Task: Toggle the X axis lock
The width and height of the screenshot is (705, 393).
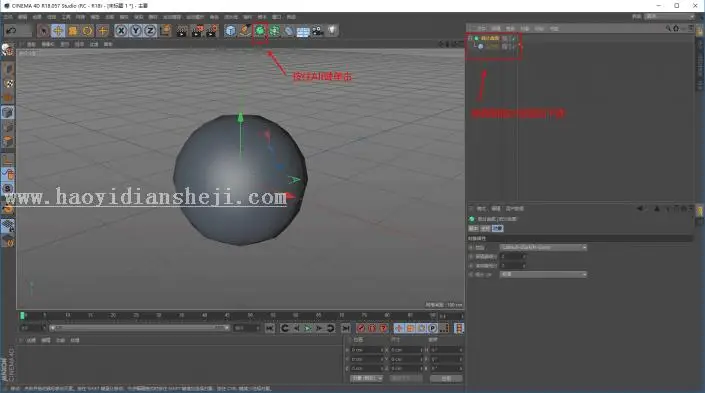Action: pos(121,31)
